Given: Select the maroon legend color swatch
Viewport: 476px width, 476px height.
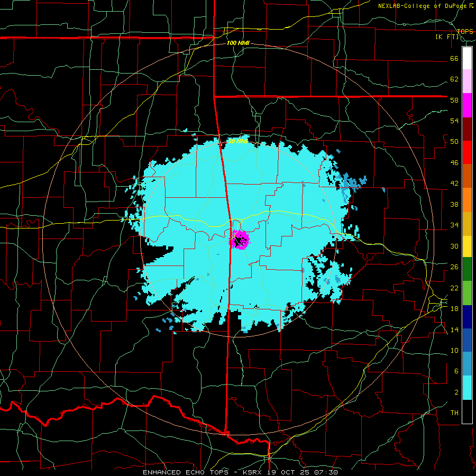Looking at the screenshot, I should pos(467,129).
